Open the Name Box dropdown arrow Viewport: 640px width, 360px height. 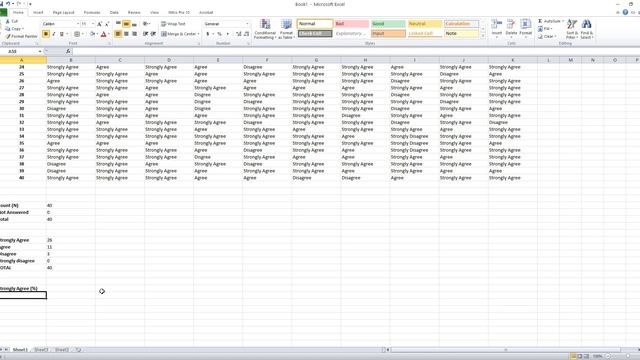[x=40, y=51]
